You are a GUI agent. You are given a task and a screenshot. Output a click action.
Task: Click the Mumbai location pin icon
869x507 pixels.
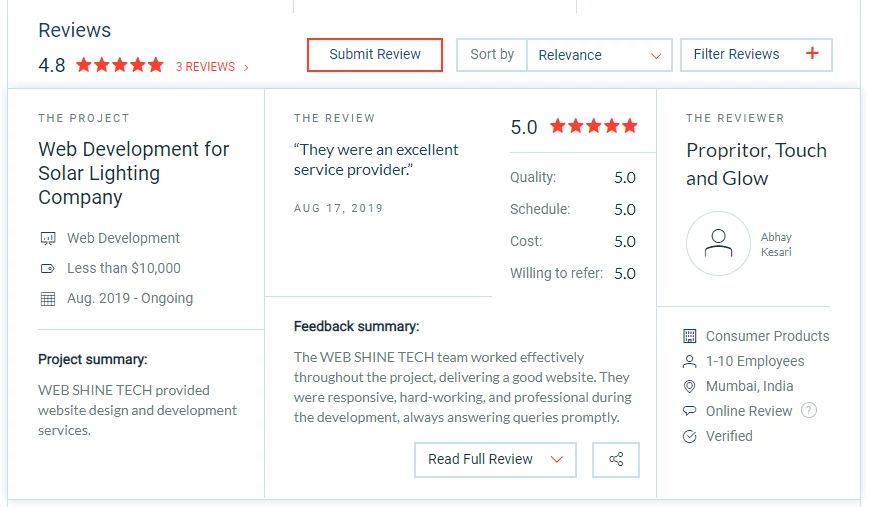tap(689, 386)
